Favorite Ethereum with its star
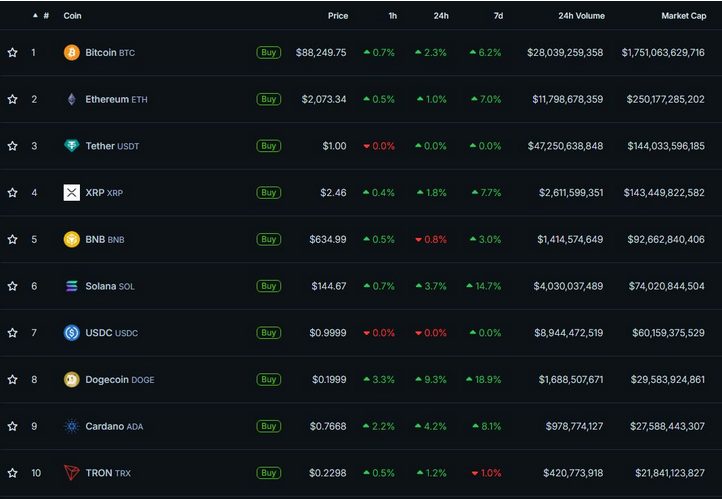This screenshot has width=722, height=499. tap(12, 99)
